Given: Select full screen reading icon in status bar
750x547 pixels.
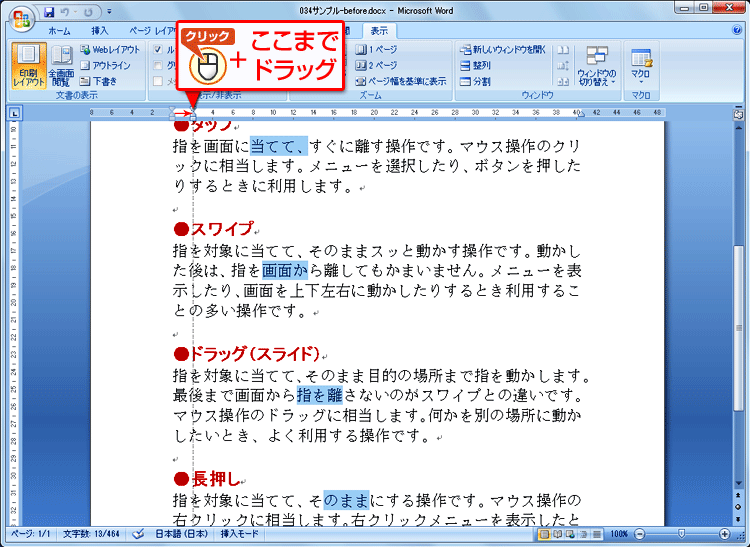Looking at the screenshot, I should click(x=558, y=534).
